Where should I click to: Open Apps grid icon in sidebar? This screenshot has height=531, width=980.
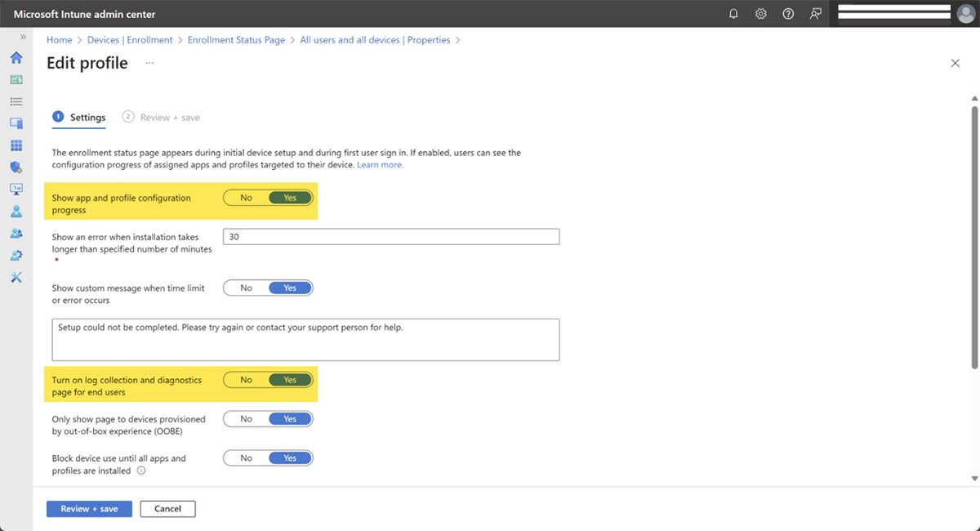click(x=16, y=145)
